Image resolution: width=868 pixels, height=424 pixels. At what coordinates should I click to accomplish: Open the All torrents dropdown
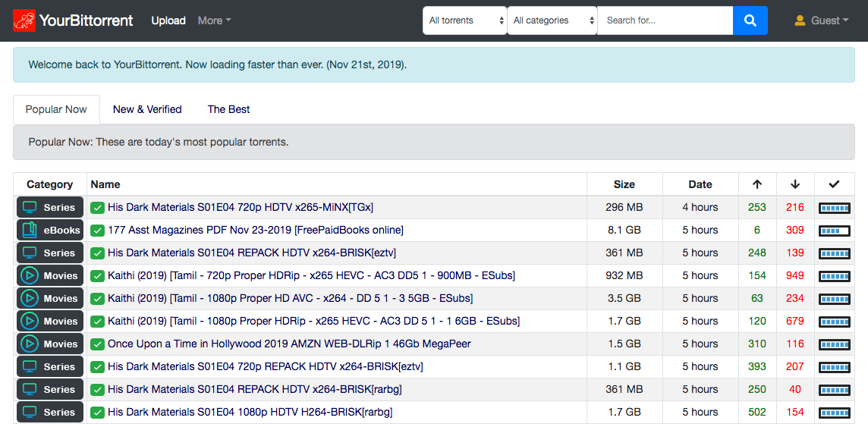[x=464, y=20]
